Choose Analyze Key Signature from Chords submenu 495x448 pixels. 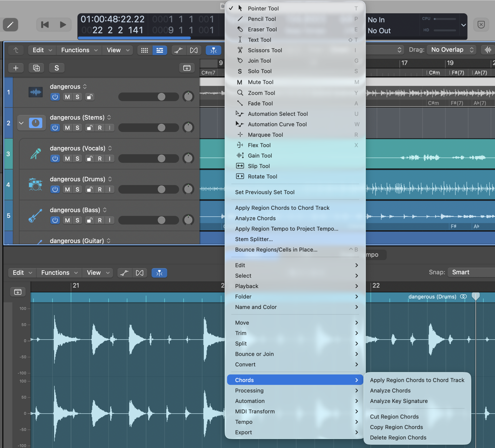(398, 401)
